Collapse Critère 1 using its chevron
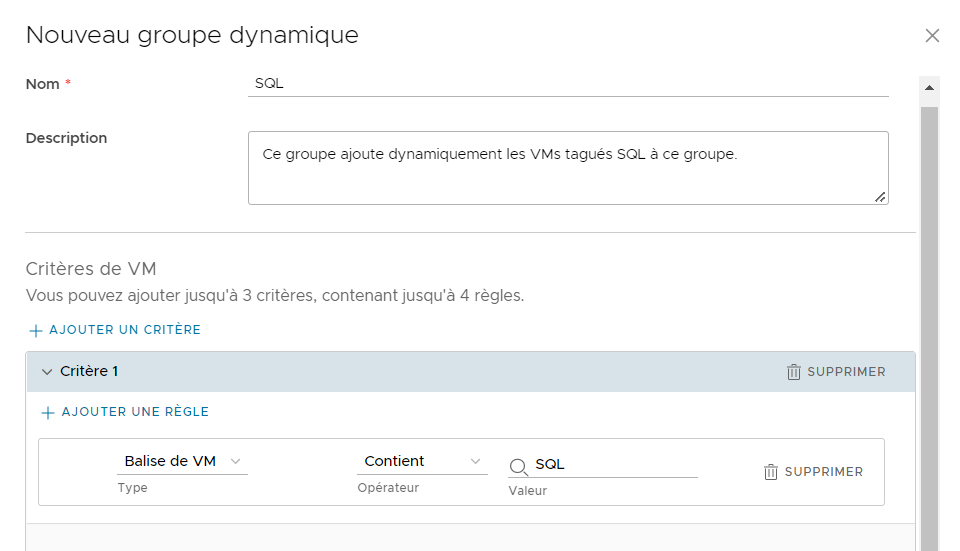 point(46,372)
